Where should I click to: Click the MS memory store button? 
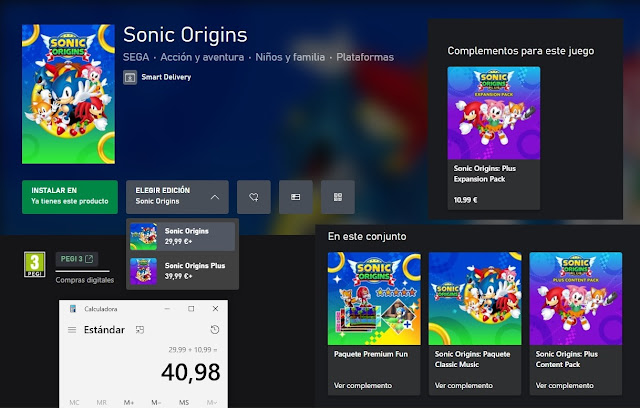[184, 403]
